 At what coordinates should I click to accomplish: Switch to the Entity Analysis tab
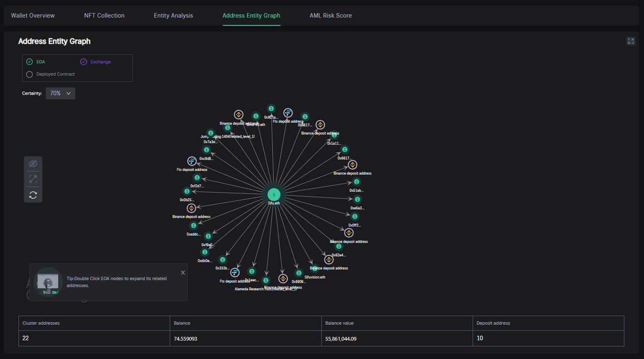pos(173,16)
